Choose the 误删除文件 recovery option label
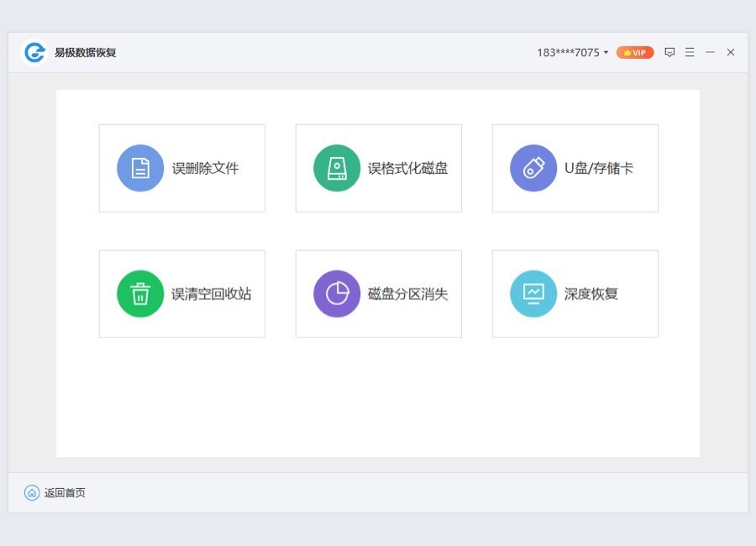 pyautogui.click(x=205, y=168)
